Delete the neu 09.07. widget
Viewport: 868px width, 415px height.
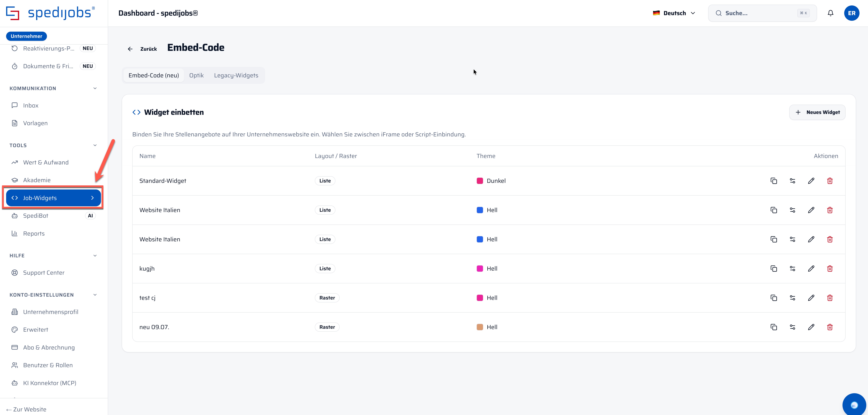point(830,327)
